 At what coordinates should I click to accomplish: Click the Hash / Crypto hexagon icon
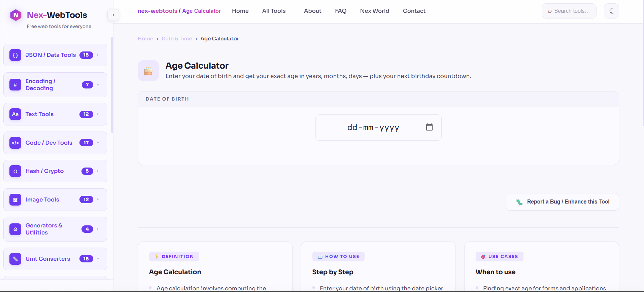(x=15, y=171)
